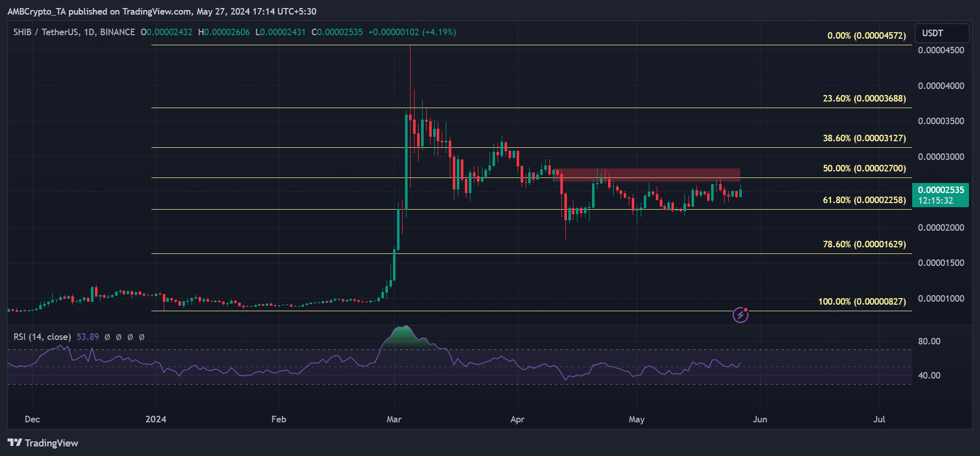
Task: Click the close price C0.00002535 in header
Action: pos(337,32)
